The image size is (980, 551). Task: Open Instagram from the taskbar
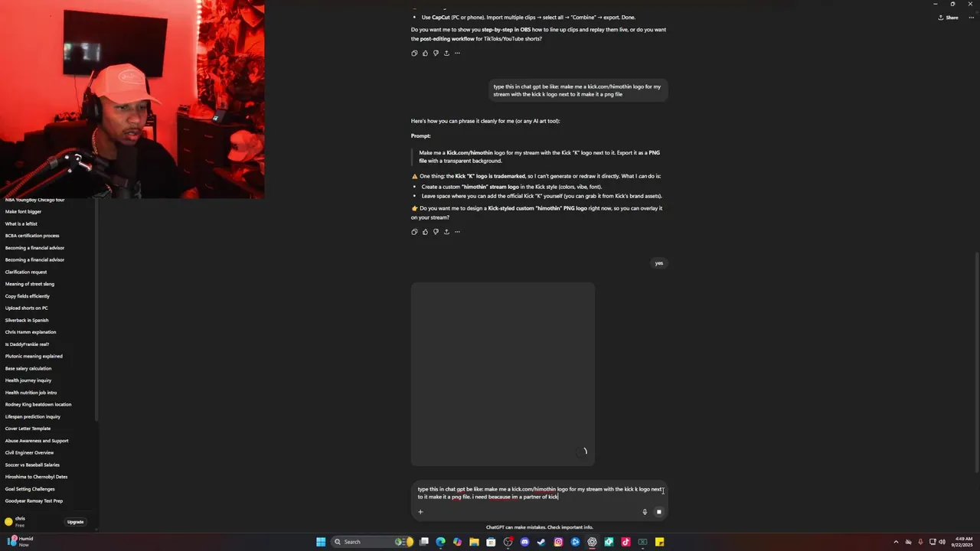558,542
